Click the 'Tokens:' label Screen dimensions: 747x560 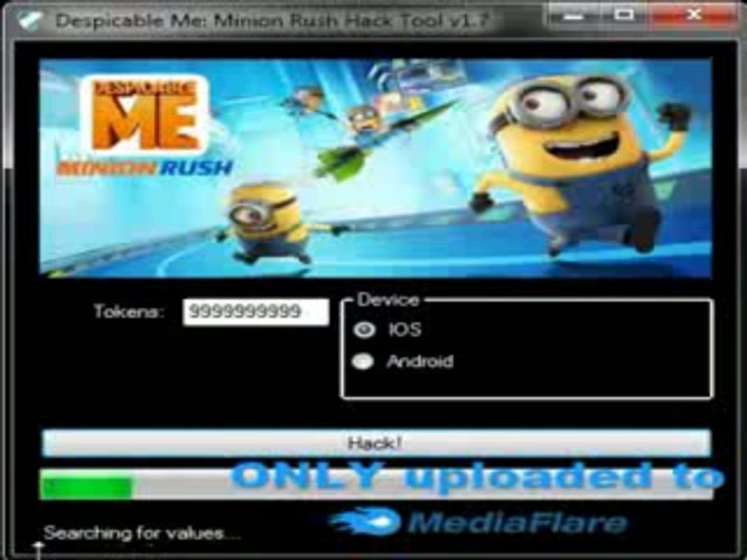click(130, 311)
